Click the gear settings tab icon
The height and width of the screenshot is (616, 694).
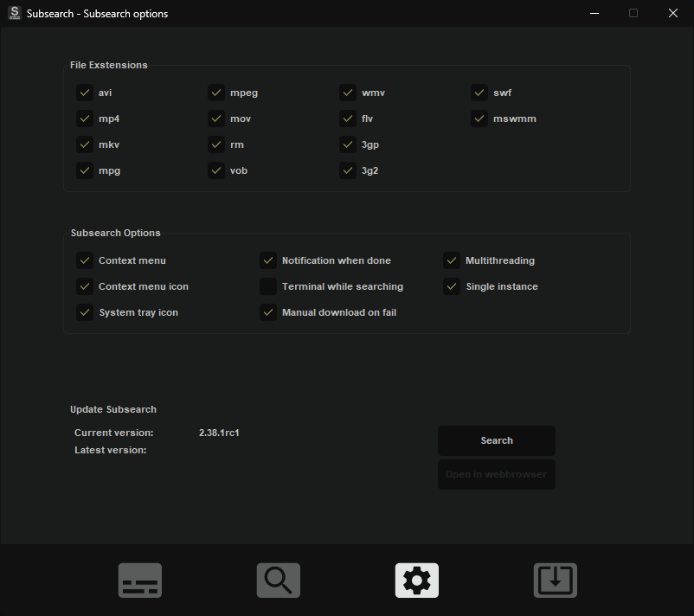click(x=416, y=580)
